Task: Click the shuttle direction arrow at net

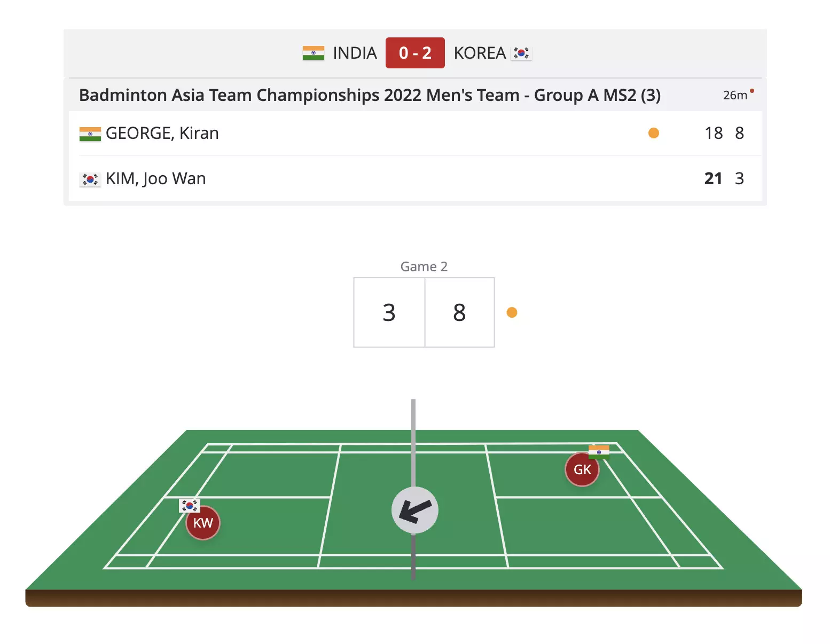Action: [x=415, y=510]
